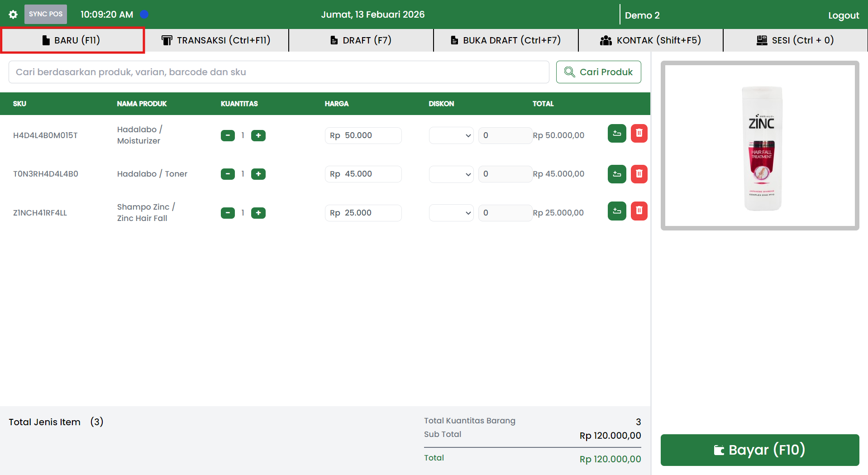
Task: Decrease quantity of Hadalabo Toner
Action: click(228, 174)
